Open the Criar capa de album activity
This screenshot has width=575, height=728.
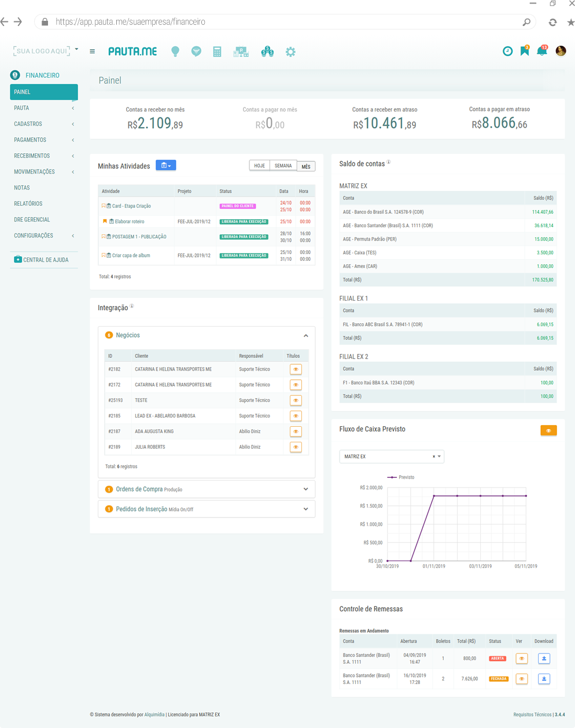[131, 256]
